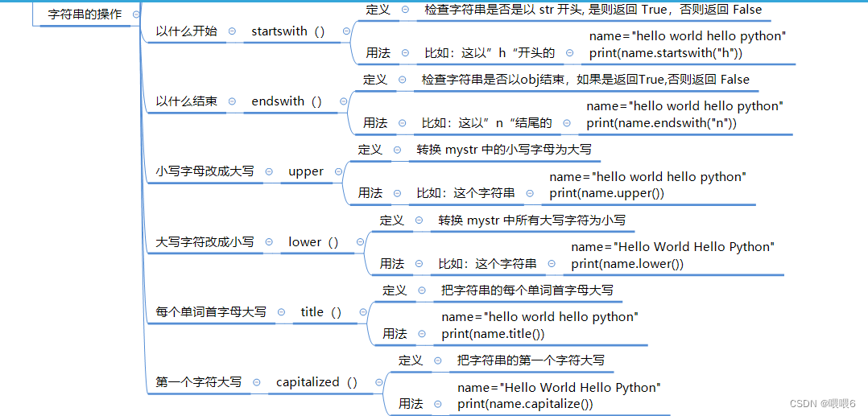The height and width of the screenshot is (416, 868).
Task: Click text 转换 mystr 中的小写字母为大写
Action: tap(504, 150)
